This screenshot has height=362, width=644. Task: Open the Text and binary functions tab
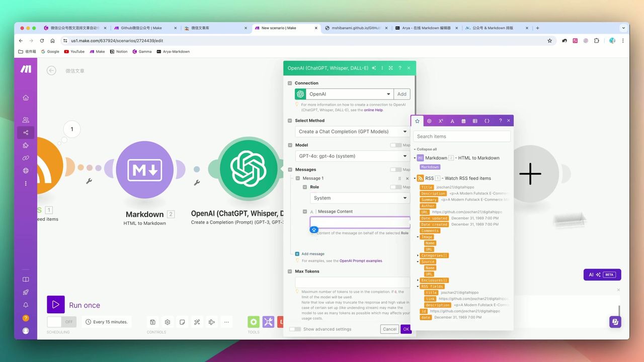pyautogui.click(x=452, y=121)
